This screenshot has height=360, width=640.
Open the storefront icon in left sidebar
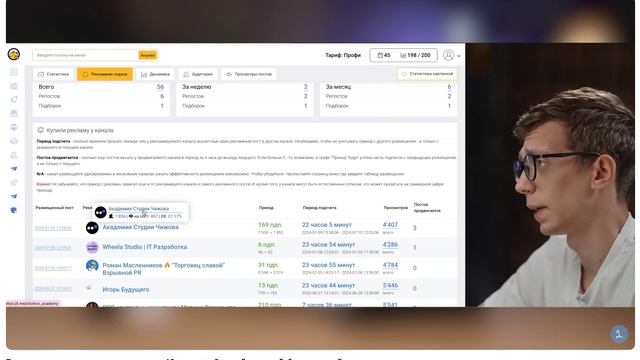[14, 113]
